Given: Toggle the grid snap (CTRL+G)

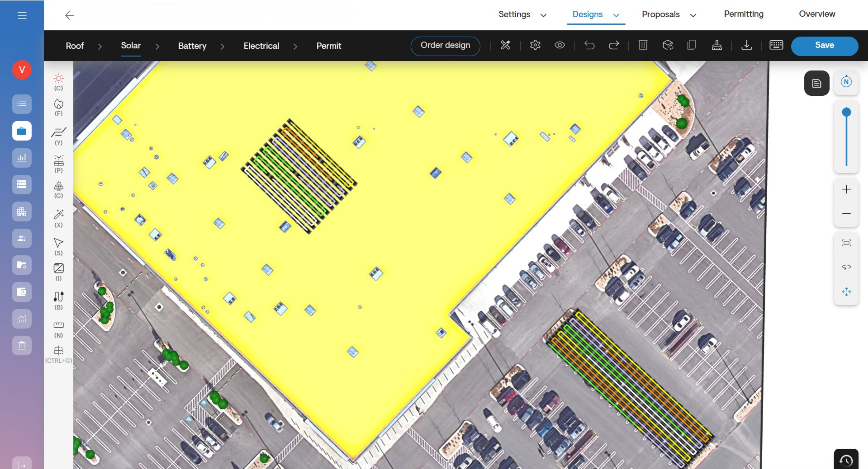Looking at the screenshot, I should tap(59, 355).
